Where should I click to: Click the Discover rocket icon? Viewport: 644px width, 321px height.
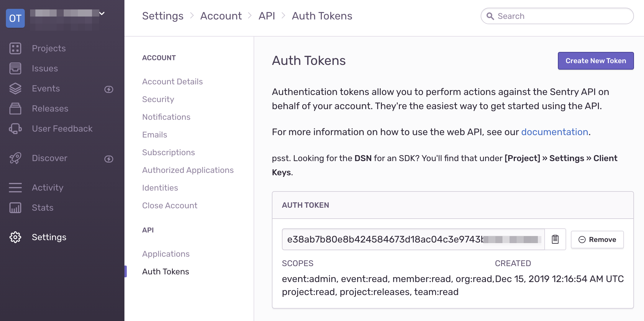click(15, 158)
